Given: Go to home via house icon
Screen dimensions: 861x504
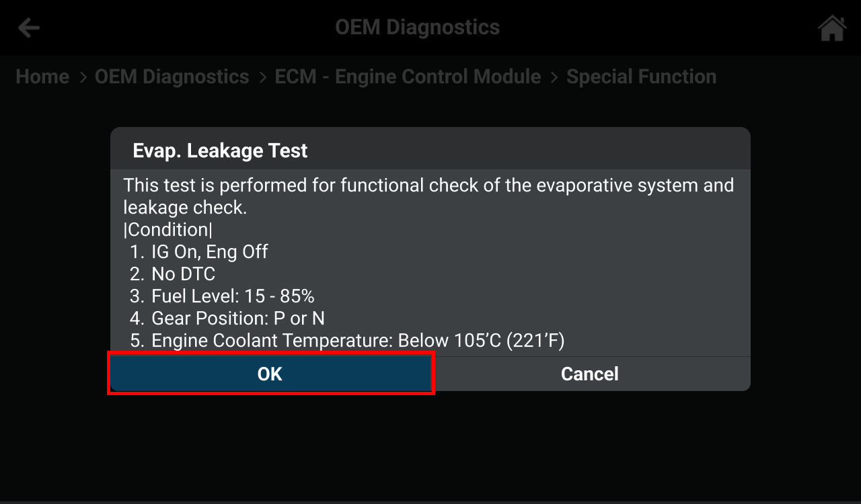Looking at the screenshot, I should pos(831,28).
